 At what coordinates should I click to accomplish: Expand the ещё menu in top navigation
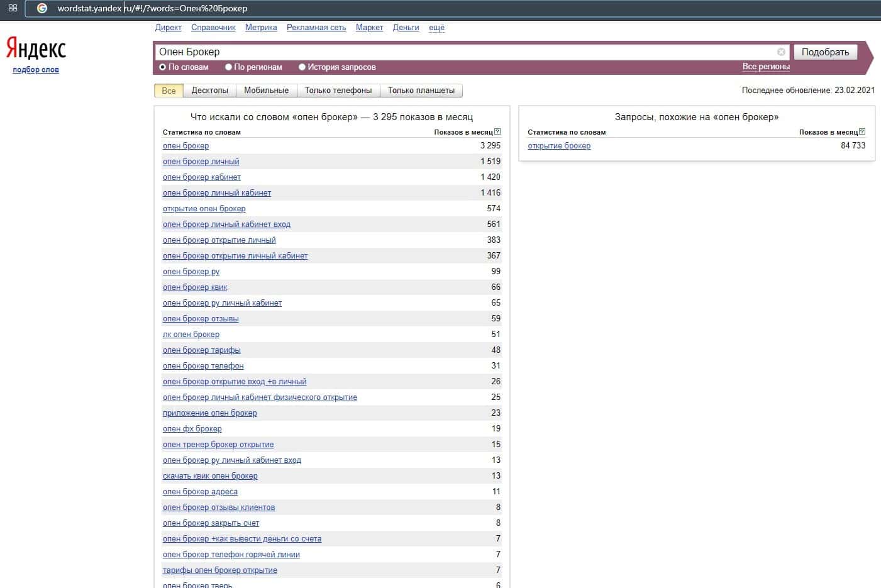click(436, 28)
